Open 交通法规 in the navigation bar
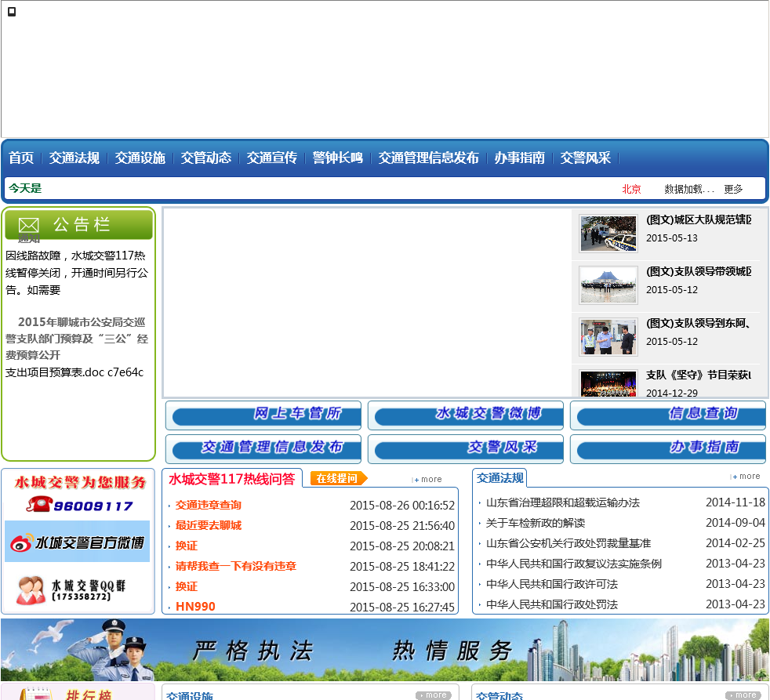 [x=74, y=158]
